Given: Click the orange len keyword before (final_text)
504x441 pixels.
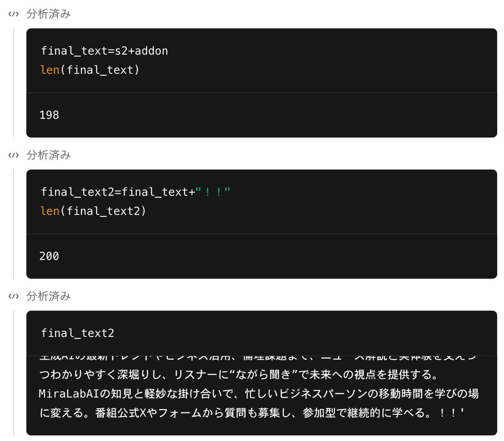Looking at the screenshot, I should (50, 70).
